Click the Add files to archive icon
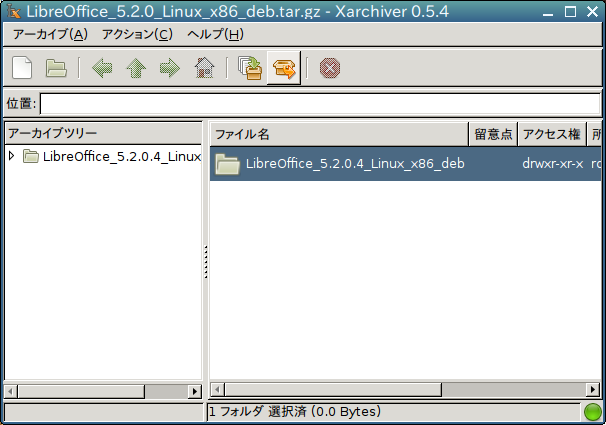Screen dimensions: 606x425 click(250, 68)
